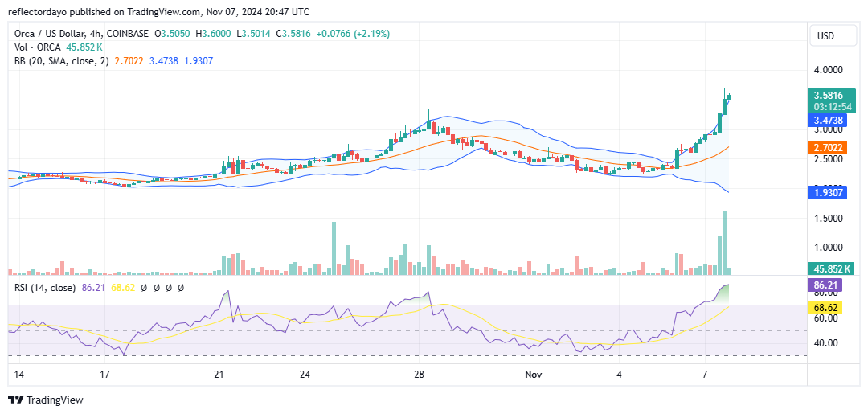868x414 pixels.
Task: Click the date label 14 on time axis
Action: click(x=18, y=375)
